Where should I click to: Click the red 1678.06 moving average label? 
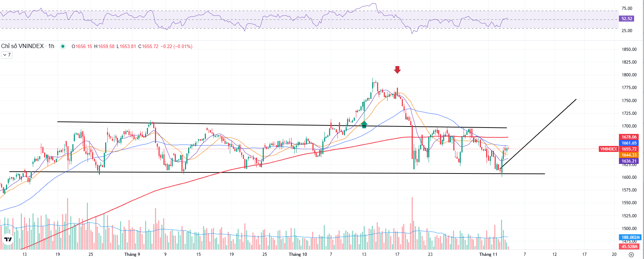(x=629, y=137)
